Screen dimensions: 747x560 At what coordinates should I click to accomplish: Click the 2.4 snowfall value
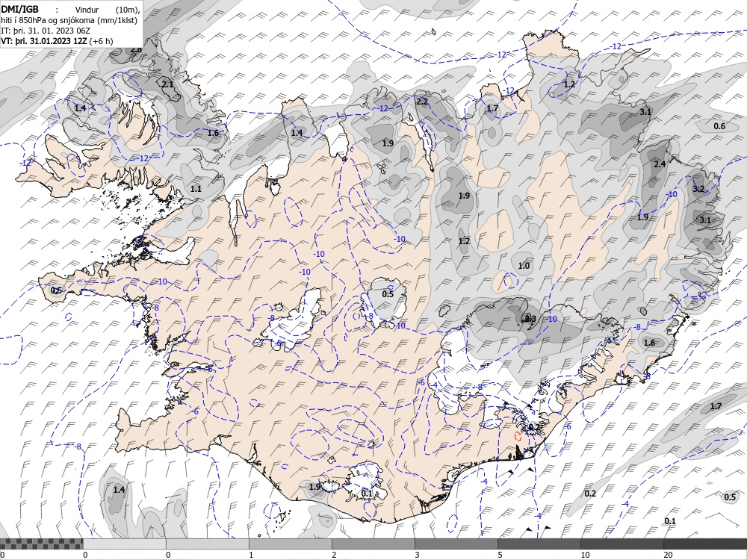coord(660,164)
